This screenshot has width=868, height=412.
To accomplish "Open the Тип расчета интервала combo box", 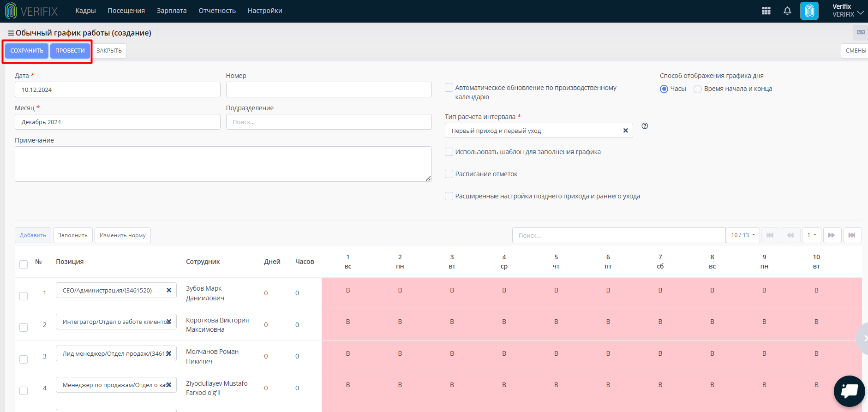I will (539, 131).
